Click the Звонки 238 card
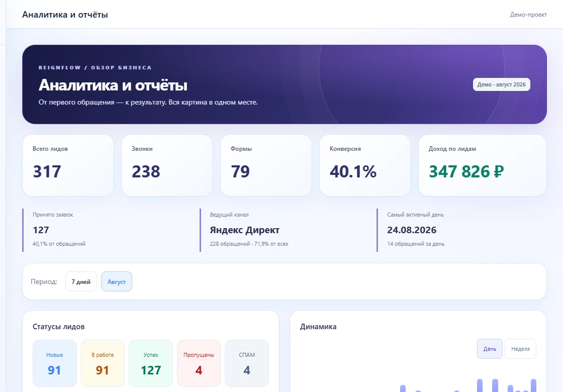 tap(167, 165)
